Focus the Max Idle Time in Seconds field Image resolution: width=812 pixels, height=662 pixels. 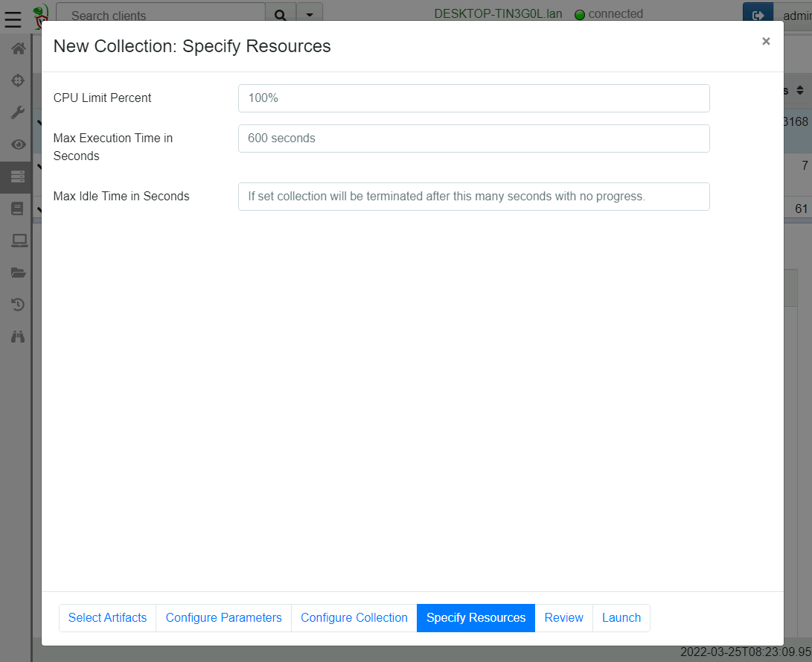tap(473, 196)
